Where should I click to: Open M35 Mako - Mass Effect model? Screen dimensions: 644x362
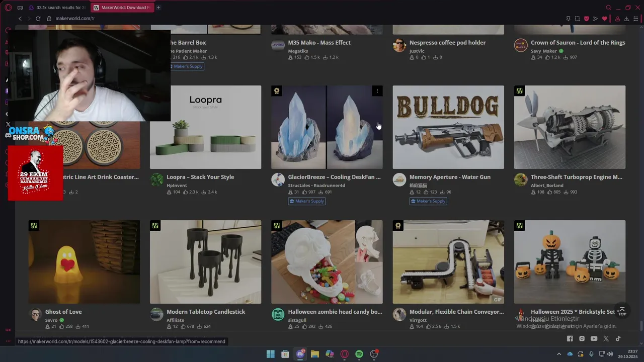[x=319, y=43]
